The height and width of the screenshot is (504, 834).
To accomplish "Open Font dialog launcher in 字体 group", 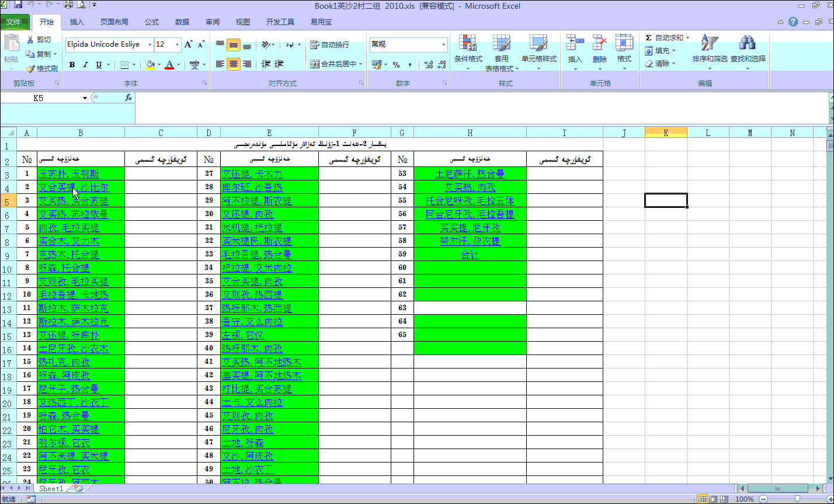I will (204, 84).
